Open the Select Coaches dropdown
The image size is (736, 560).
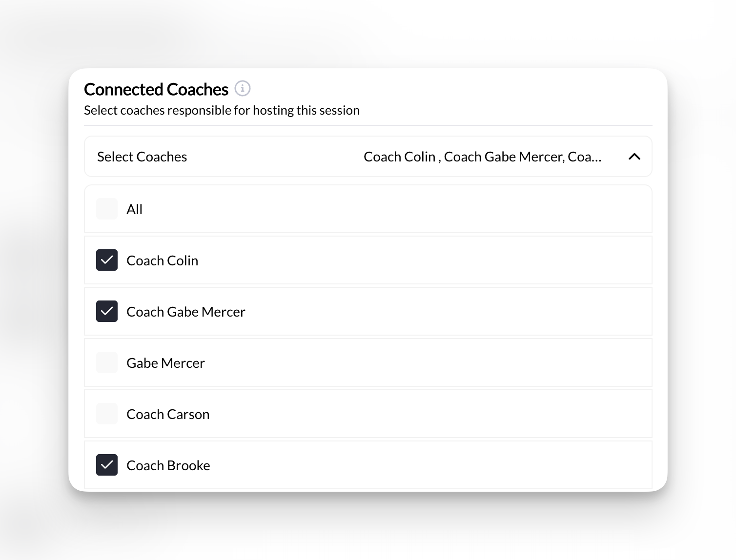click(368, 157)
